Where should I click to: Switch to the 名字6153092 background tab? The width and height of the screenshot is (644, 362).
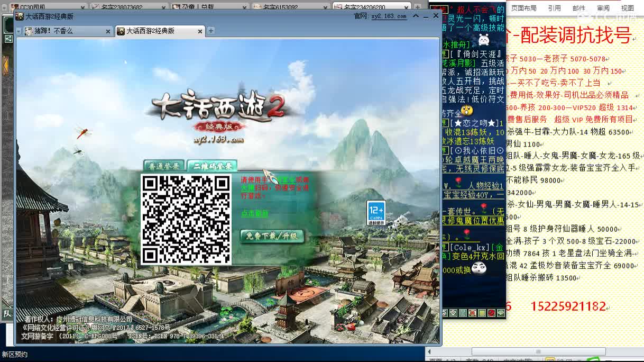290,7
